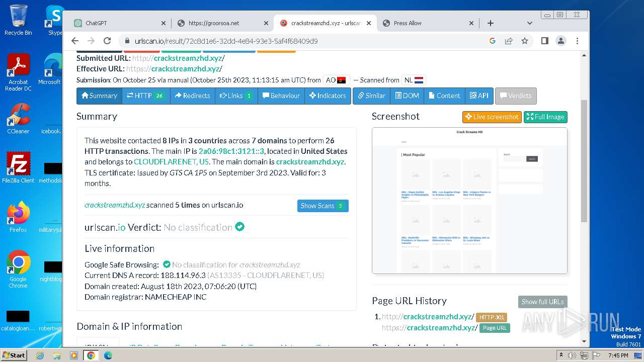Open the Indicators tab
This screenshot has width=644, height=362.
(x=328, y=96)
